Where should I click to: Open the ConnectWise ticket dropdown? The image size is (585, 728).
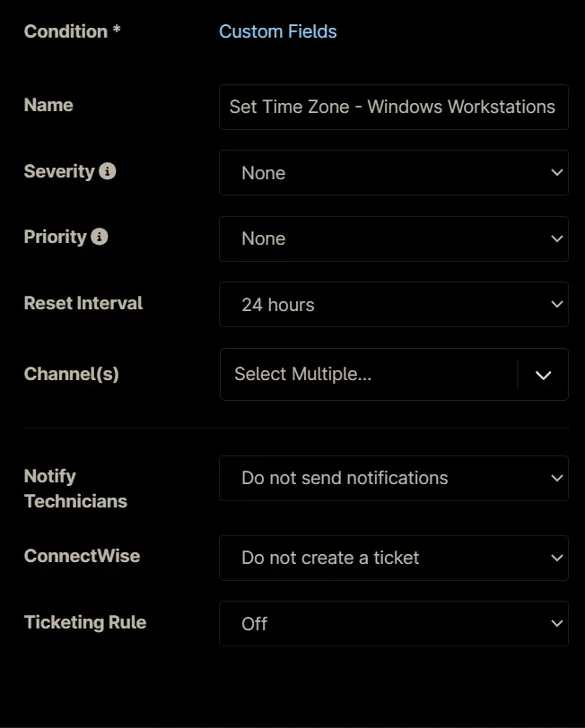coord(394,558)
